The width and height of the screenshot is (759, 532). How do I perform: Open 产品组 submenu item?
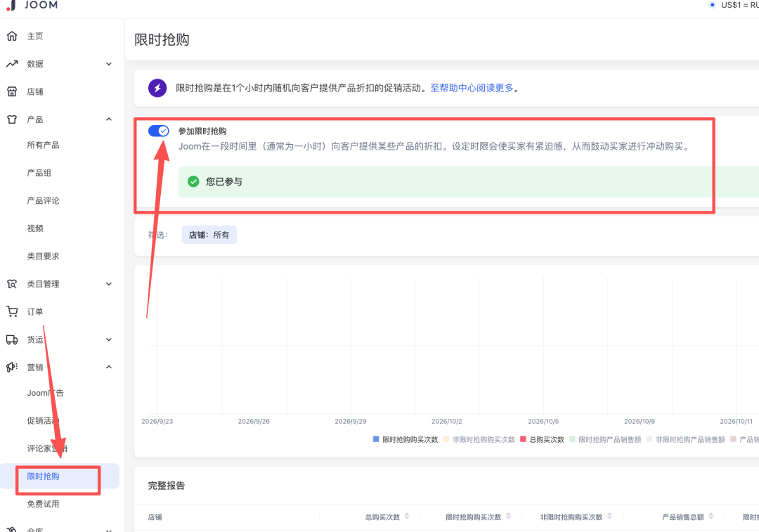tap(39, 173)
